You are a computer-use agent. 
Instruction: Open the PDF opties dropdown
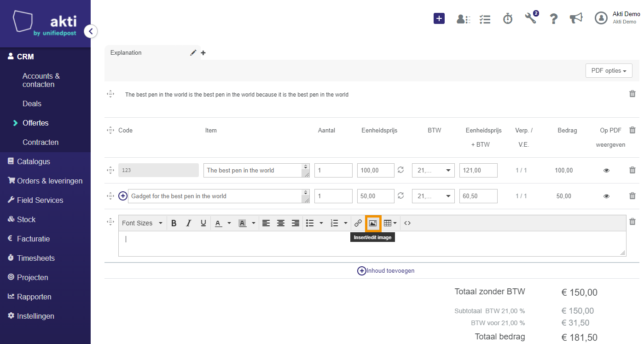[x=609, y=71]
